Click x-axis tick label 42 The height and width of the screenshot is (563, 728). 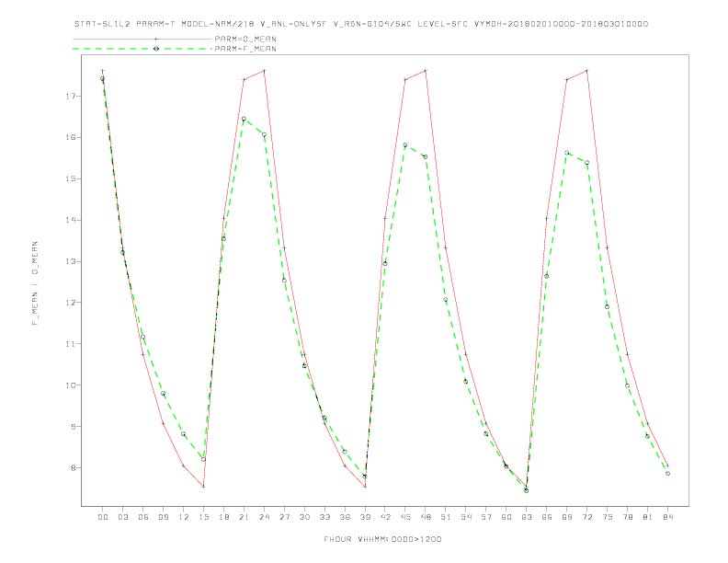[x=385, y=517]
